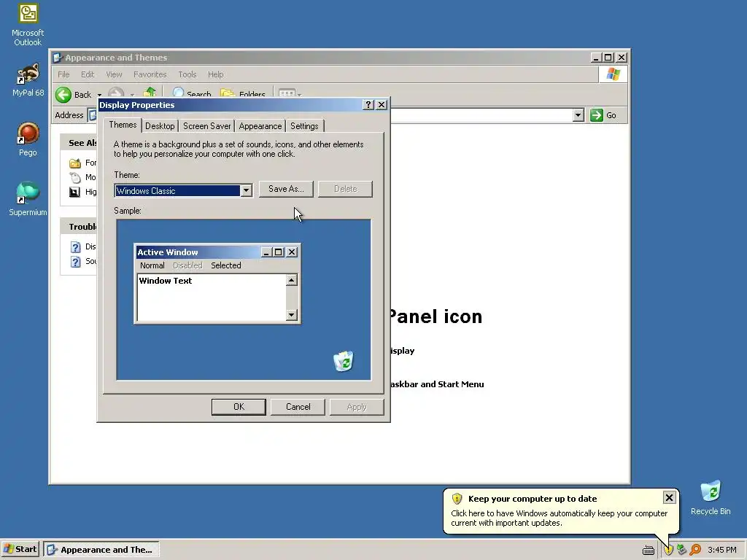Screen dimensions: 747x560
Task: Click the 3:45 PM taskbar clock
Action: [721, 550]
